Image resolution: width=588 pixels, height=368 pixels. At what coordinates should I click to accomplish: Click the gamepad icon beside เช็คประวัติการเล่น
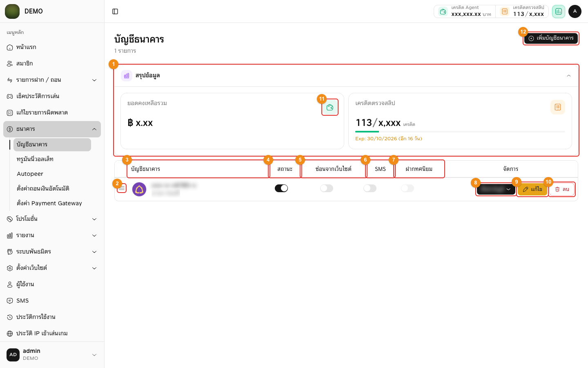10,96
